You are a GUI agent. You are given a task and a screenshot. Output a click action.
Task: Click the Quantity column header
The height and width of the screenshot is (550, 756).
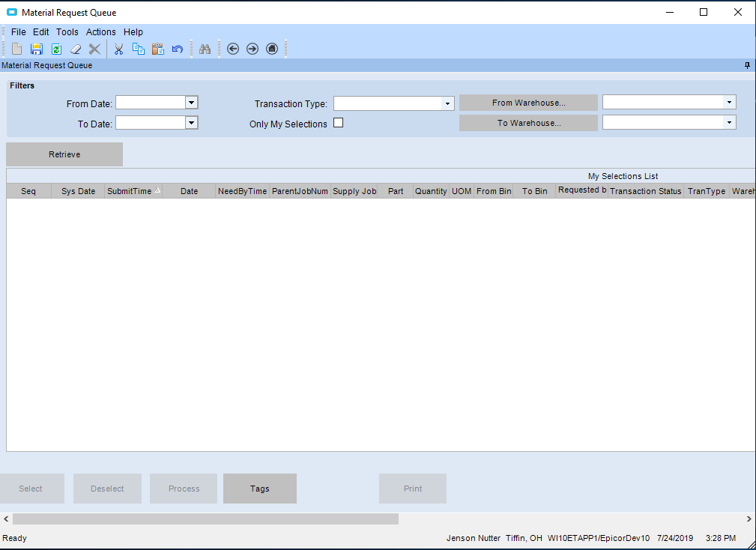(x=431, y=191)
